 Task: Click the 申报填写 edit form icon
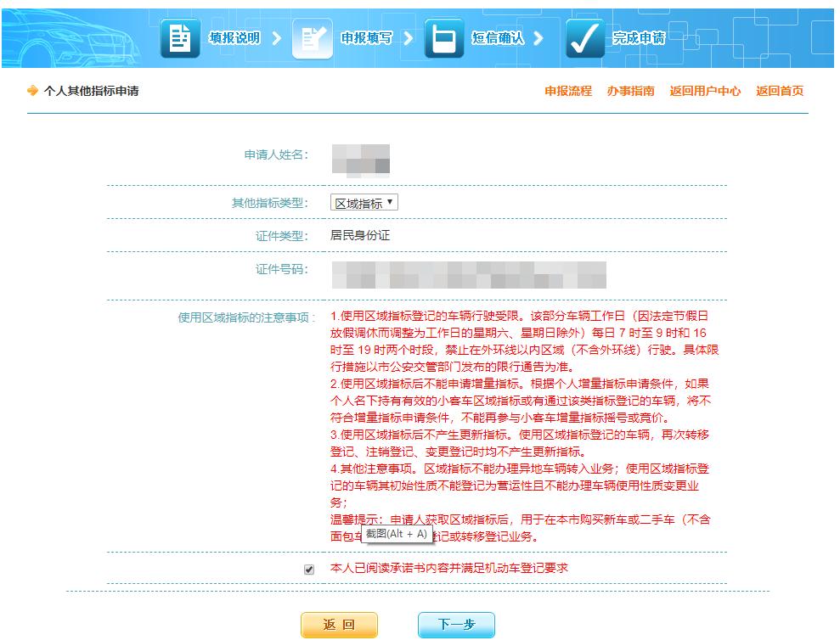[x=312, y=37]
